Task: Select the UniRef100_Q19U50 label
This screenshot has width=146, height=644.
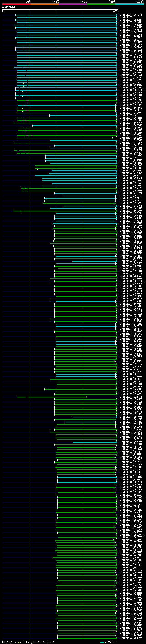Action: coord(131,77)
